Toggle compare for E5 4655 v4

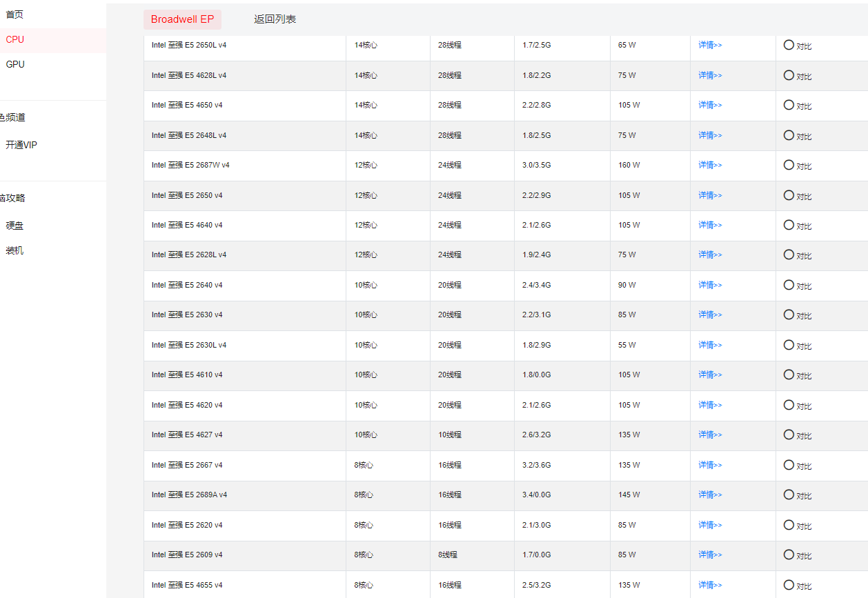[x=789, y=585]
